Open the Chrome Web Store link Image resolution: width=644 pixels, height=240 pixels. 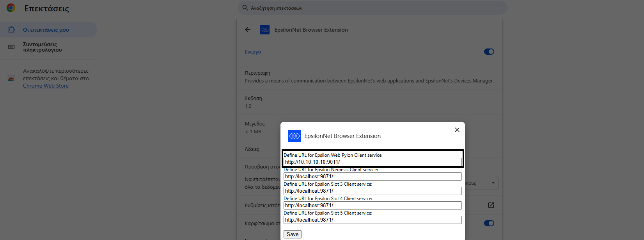[x=46, y=86]
